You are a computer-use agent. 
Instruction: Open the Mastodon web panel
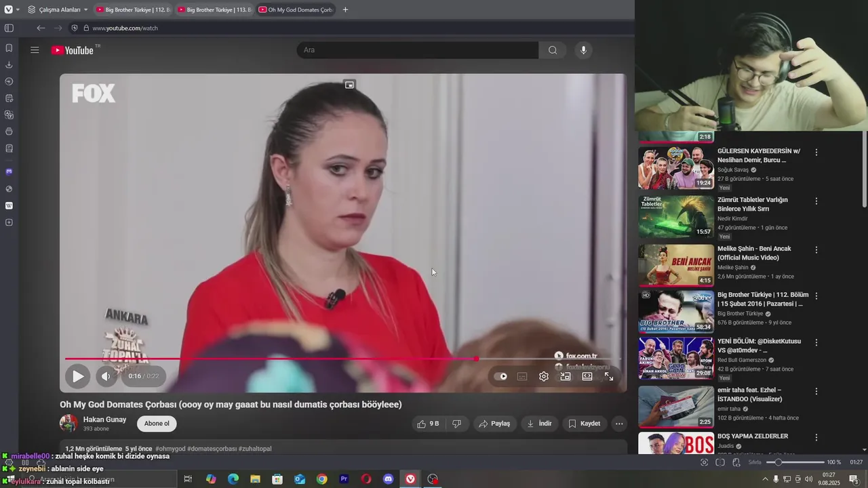[x=9, y=171]
